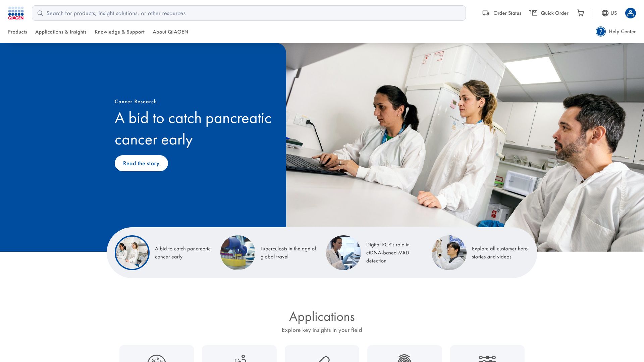Image resolution: width=644 pixels, height=362 pixels.
Task: Click the globe region icon
Action: [605, 13]
